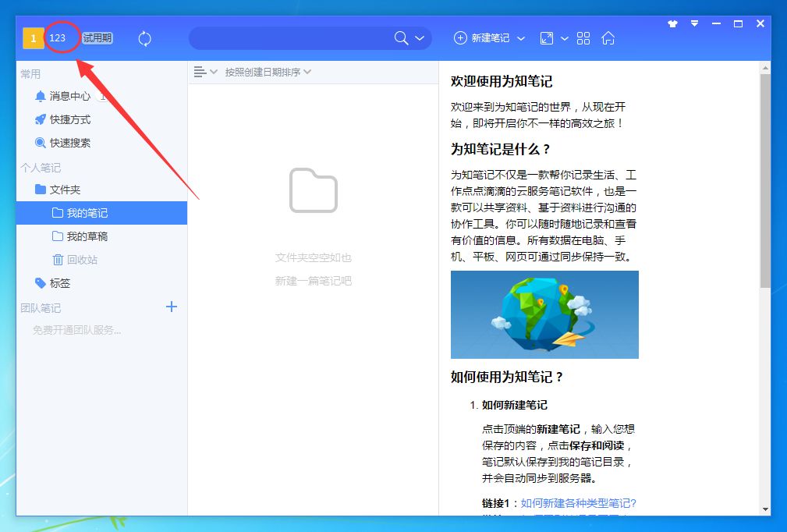
Task: Click the plus to create team notes
Action: coord(171,307)
